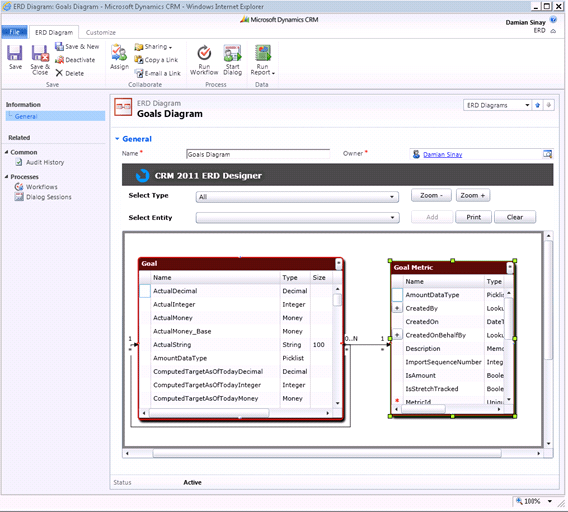Image resolution: width=568 pixels, height=512 pixels.
Task: Expand the CreatedBy lookup row
Action: click(397, 308)
